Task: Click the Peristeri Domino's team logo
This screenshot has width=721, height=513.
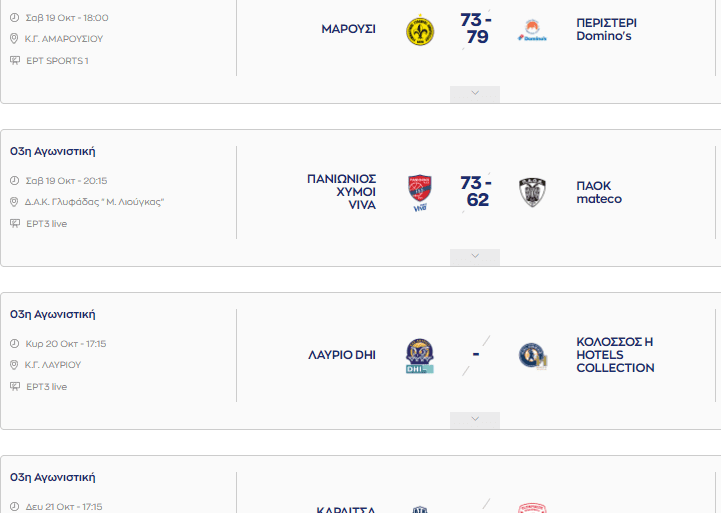Action: tap(532, 31)
